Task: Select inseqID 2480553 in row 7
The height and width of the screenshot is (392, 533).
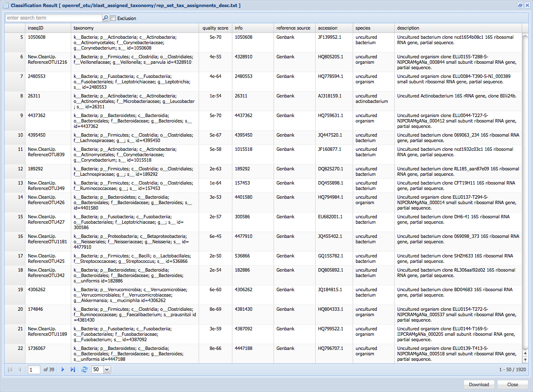Action: [x=37, y=76]
